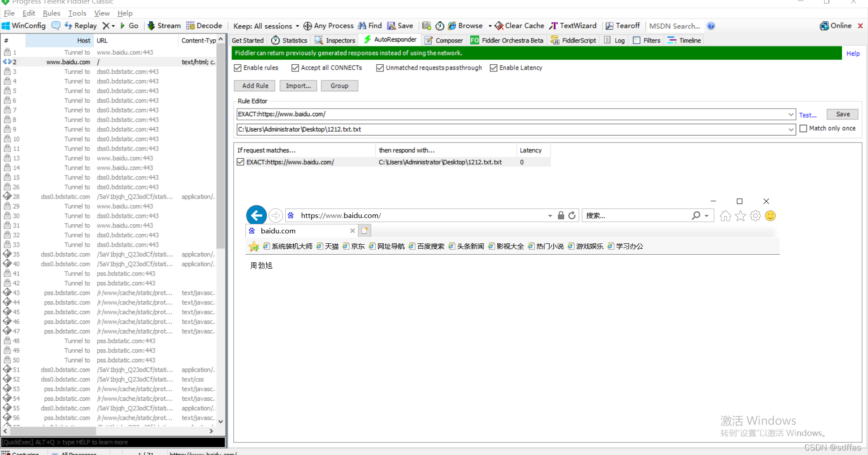Image resolution: width=868 pixels, height=455 pixels.
Task: Replay the selected session
Action: (81, 26)
